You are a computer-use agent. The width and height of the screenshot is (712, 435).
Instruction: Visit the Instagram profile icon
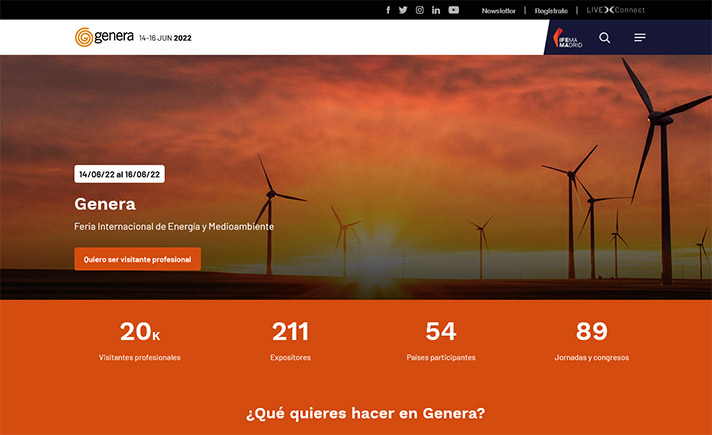click(420, 10)
